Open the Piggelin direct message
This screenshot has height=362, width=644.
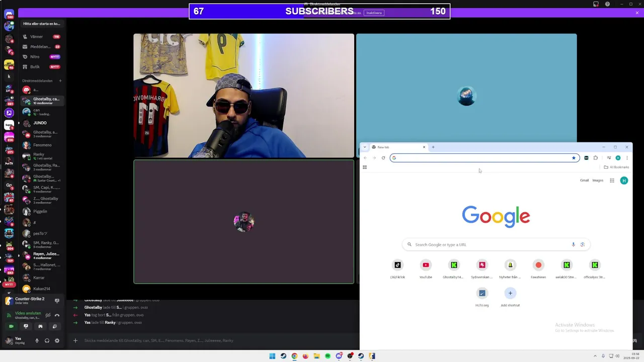41,212
